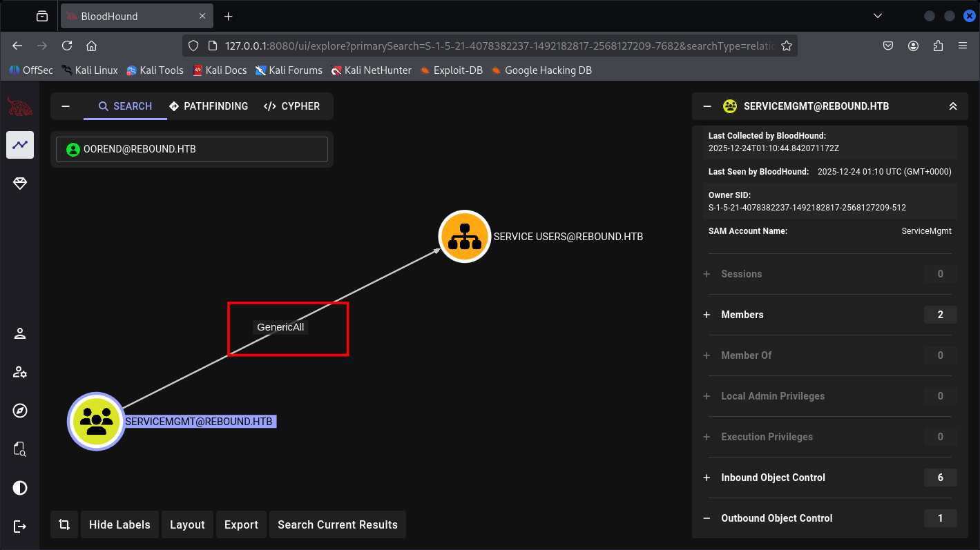Click the compass icon in sidebar
Image resolution: width=980 pixels, height=550 pixels.
20,411
